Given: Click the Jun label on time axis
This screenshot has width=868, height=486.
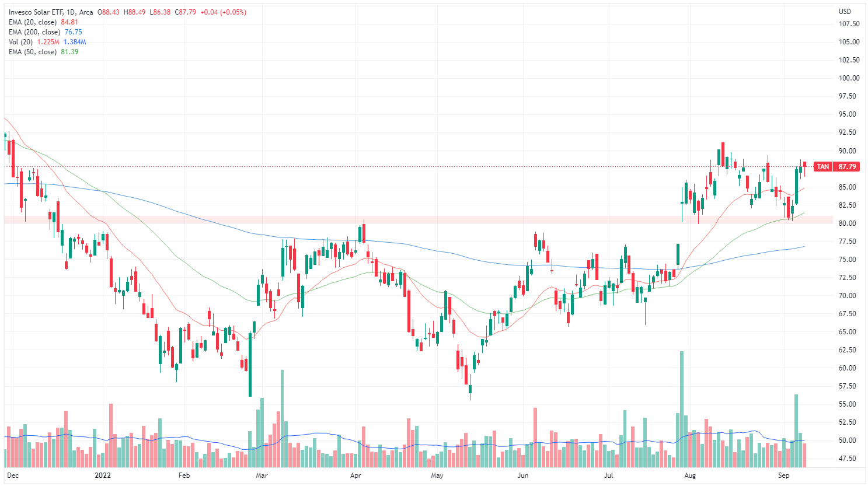Looking at the screenshot, I should tap(523, 475).
